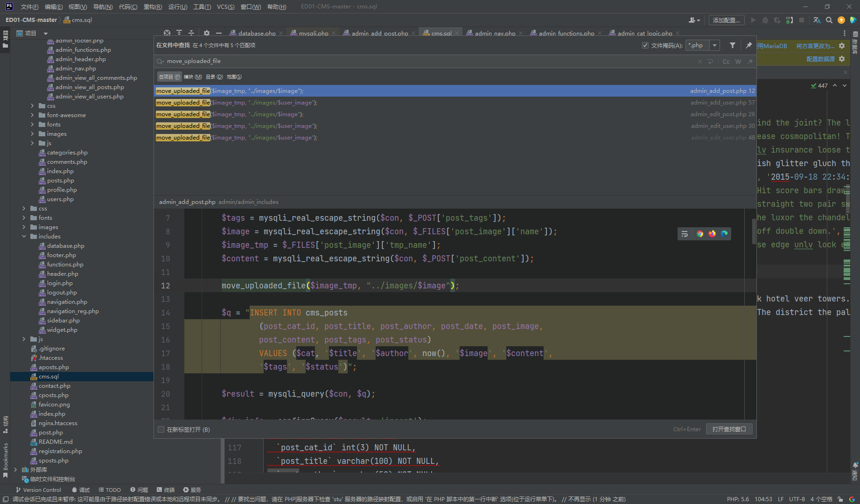Select the admin_edit_post.php 26 search result

455,114
